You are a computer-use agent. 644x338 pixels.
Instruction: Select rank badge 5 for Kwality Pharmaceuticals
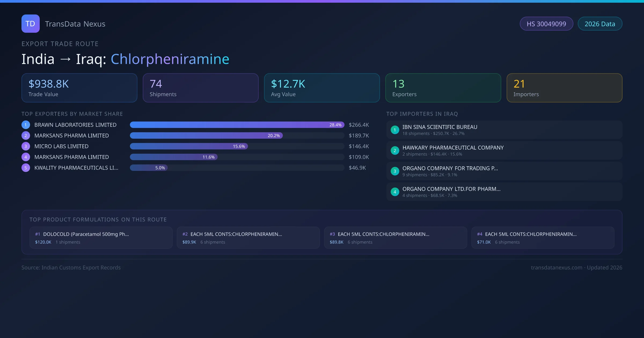(25, 168)
